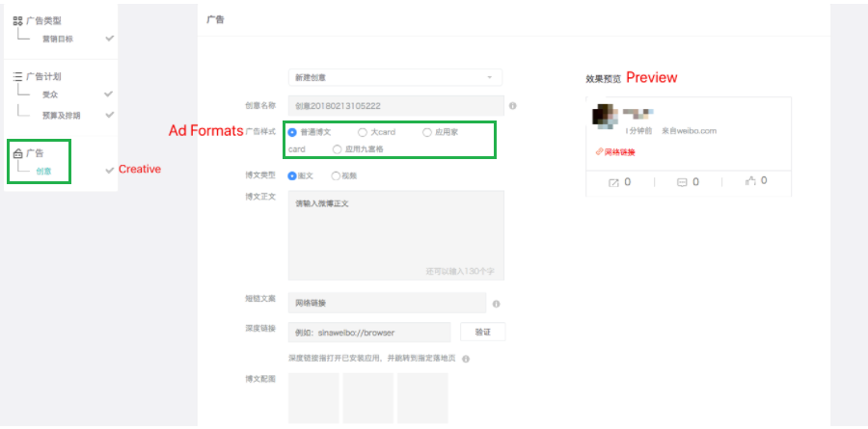Select 创意 item under 广告 section
Image resolution: width=868 pixels, height=429 pixels.
(44, 171)
